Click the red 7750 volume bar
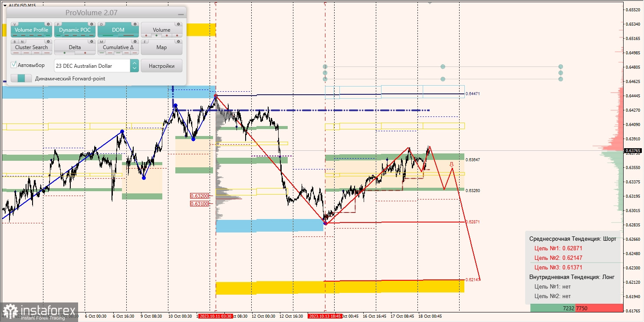Image resolution: width=644 pixels, height=322 pixels. coord(599,308)
